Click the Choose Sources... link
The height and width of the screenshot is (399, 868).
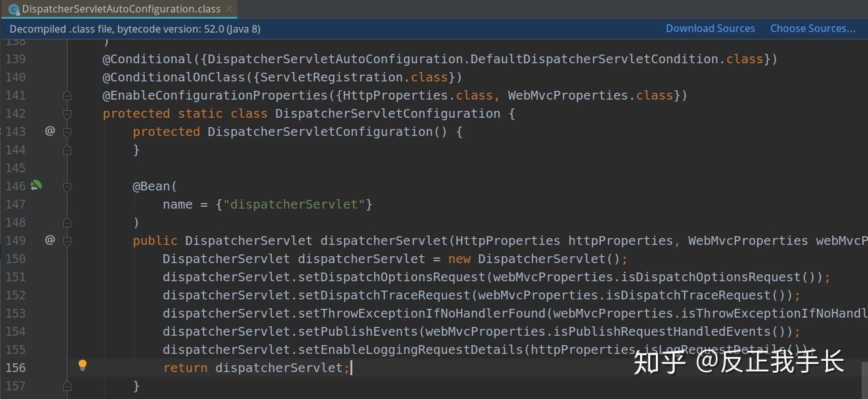(812, 28)
